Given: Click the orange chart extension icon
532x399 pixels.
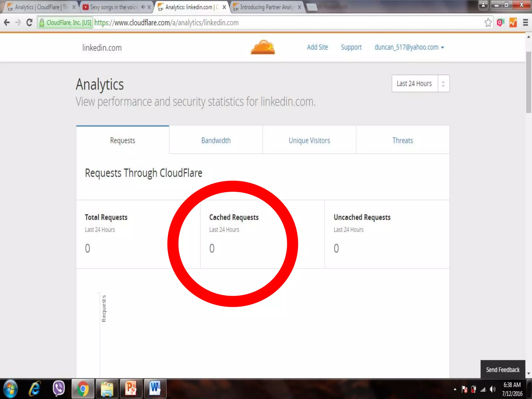Looking at the screenshot, I should pos(513,23).
